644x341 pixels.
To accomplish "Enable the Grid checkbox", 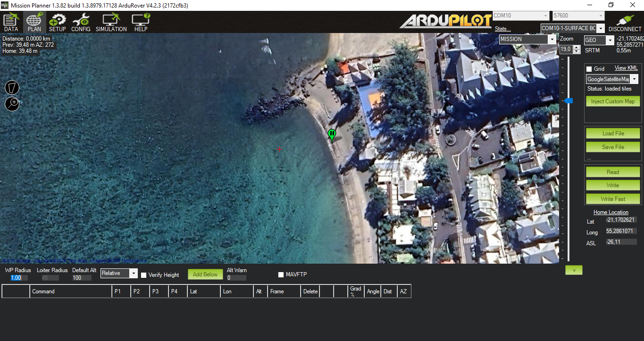I will click(x=589, y=69).
